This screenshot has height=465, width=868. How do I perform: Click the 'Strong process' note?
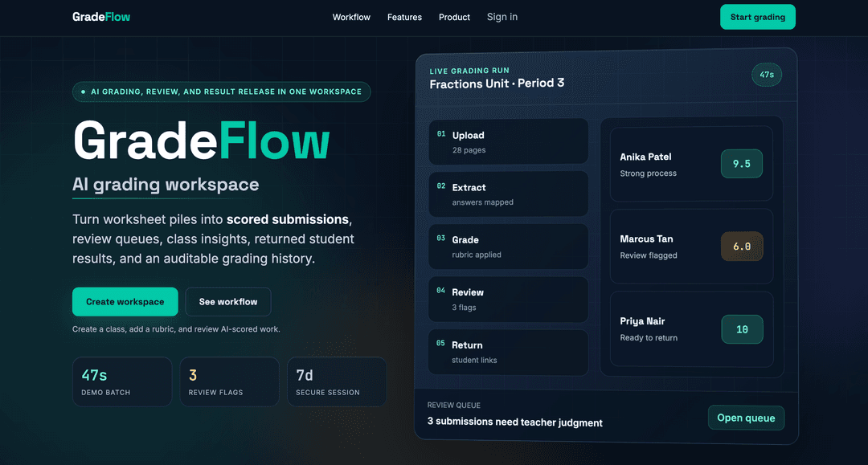[x=649, y=173]
